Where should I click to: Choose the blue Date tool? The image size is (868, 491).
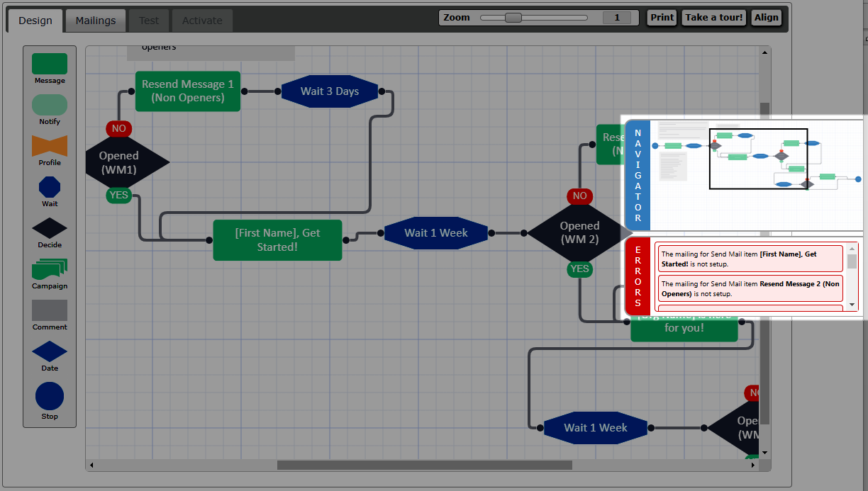(50, 351)
